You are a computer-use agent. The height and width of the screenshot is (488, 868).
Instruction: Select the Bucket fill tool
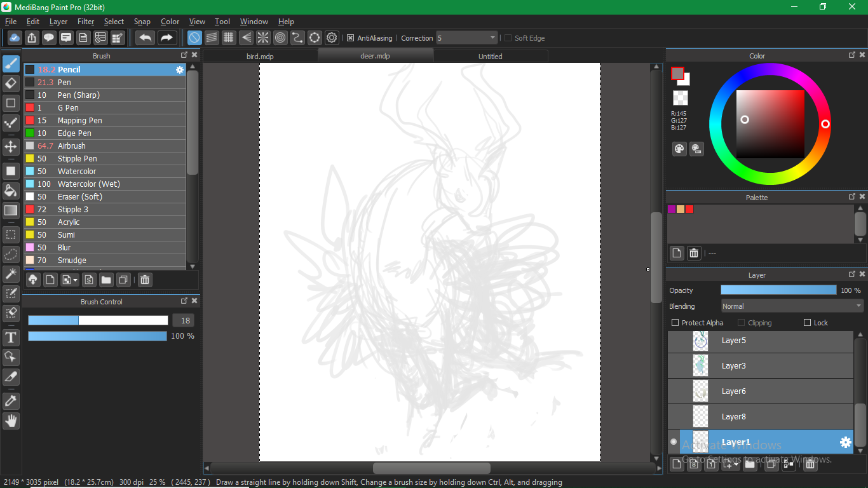[11, 191]
